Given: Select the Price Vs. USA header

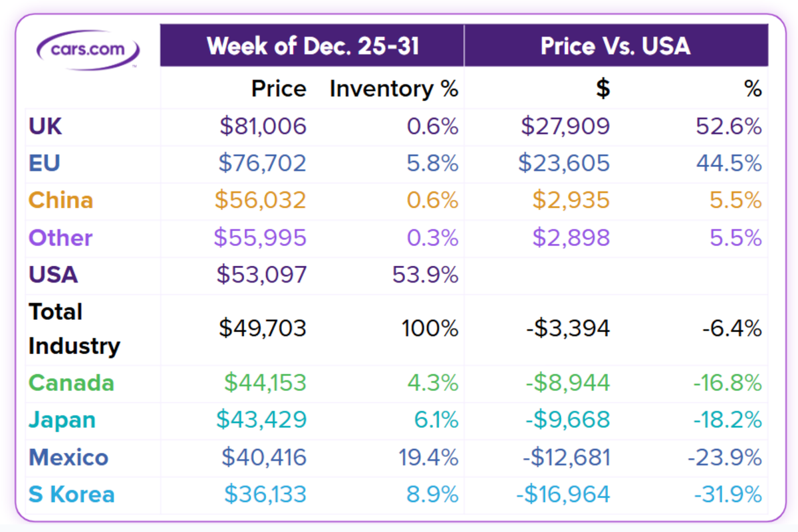Looking at the screenshot, I should pyautogui.click(x=615, y=46).
